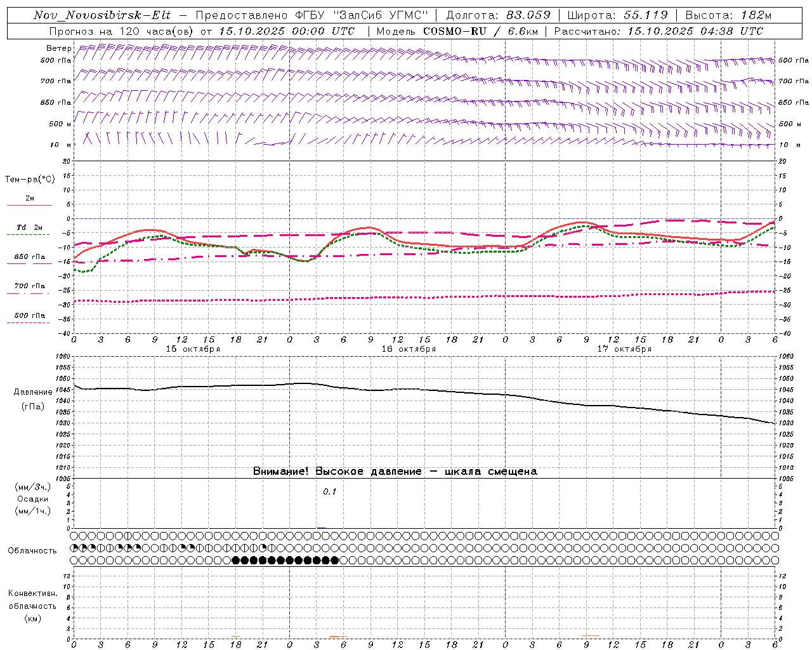Click the Td 2м dew point legend entry

pos(30,227)
